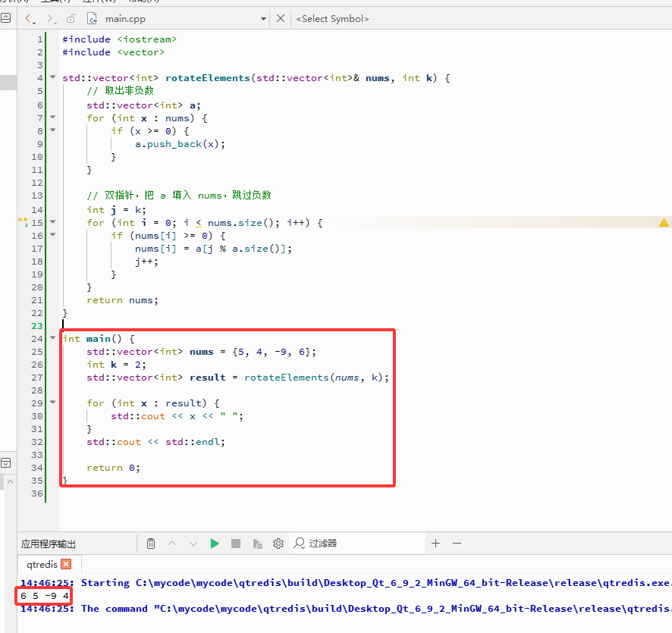672x633 pixels.
Task: Close the main.cpp document
Action: [x=281, y=18]
